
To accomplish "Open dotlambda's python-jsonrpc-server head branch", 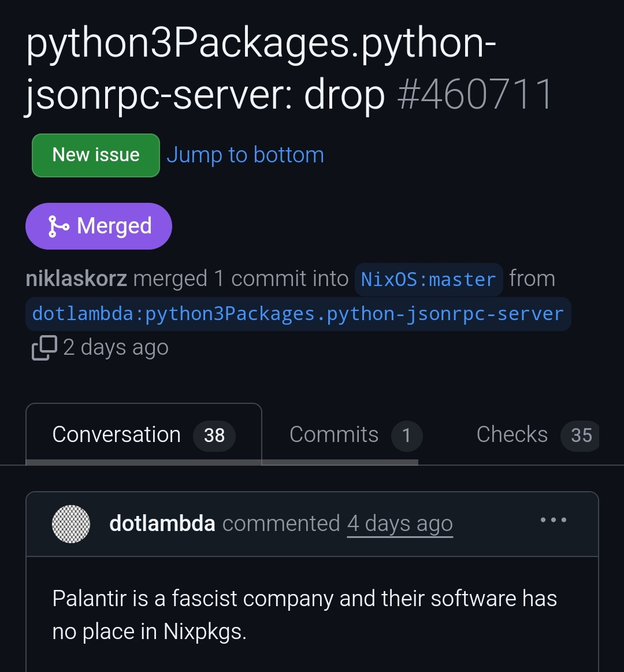I will click(x=298, y=314).
